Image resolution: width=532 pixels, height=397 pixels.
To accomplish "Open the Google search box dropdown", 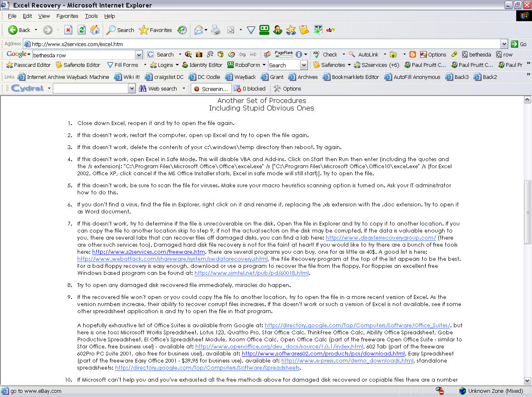I will pos(139,55).
